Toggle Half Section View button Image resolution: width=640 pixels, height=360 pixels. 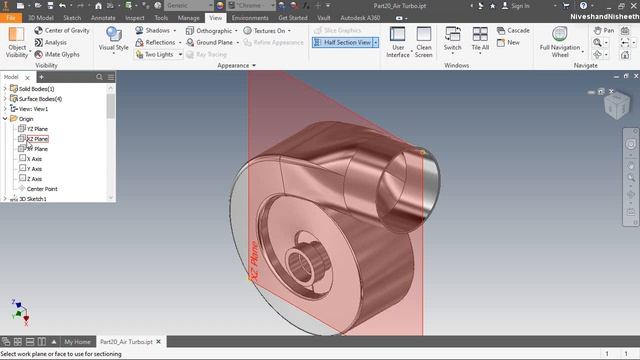coord(343,42)
